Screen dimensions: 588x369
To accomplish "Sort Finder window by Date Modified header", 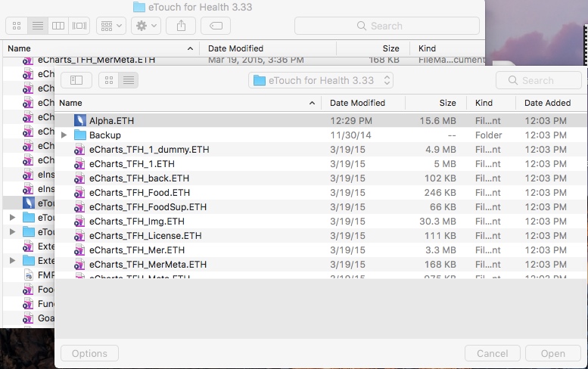I will (267, 48).
